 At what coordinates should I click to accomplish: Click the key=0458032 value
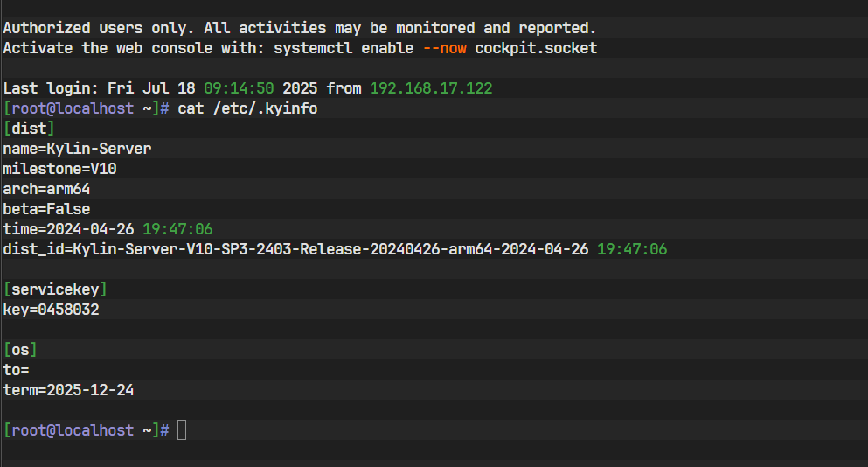point(51,310)
